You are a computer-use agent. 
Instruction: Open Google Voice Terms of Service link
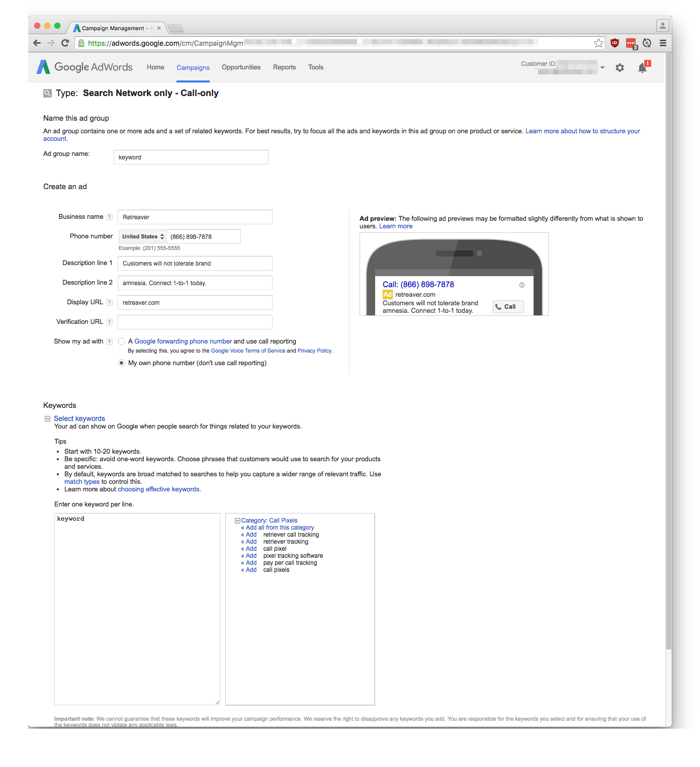click(x=248, y=351)
